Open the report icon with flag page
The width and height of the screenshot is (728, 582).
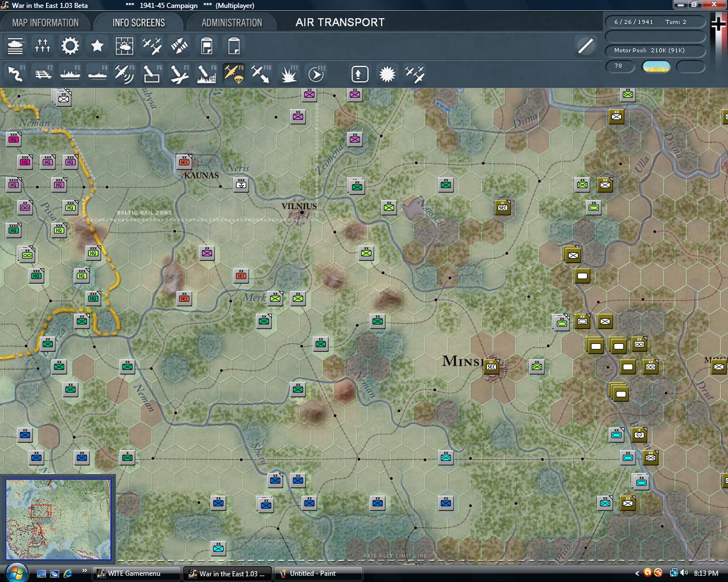206,46
